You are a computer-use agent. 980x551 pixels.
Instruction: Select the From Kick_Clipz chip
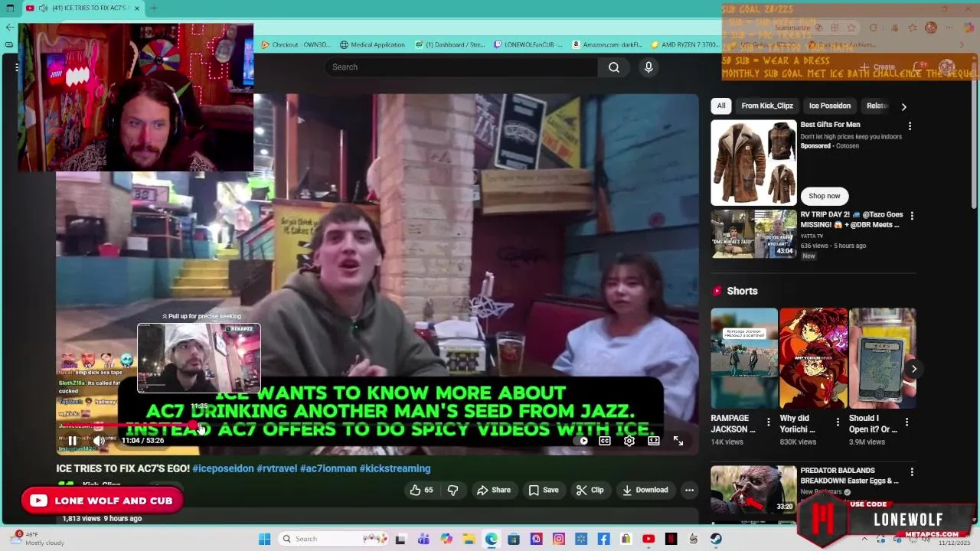[767, 106]
